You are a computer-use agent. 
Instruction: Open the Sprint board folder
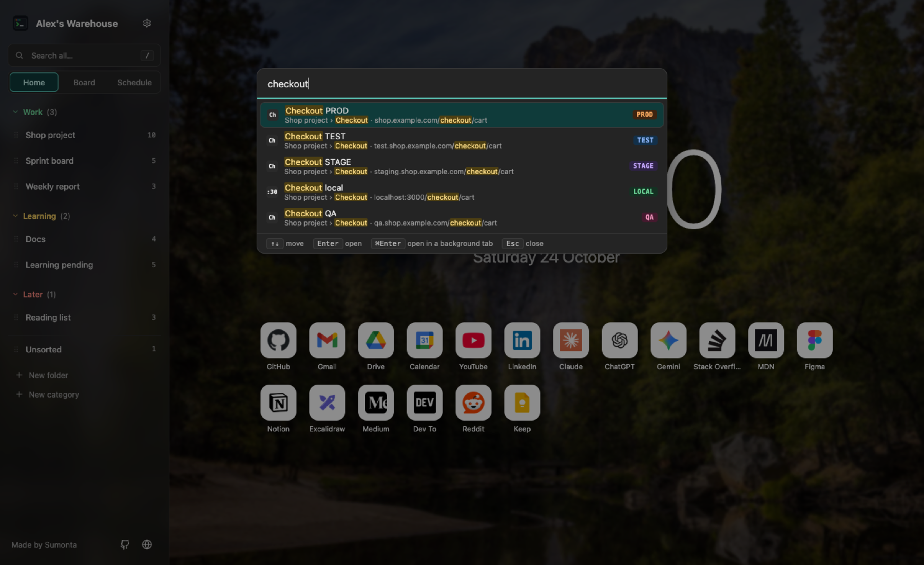coord(85,161)
